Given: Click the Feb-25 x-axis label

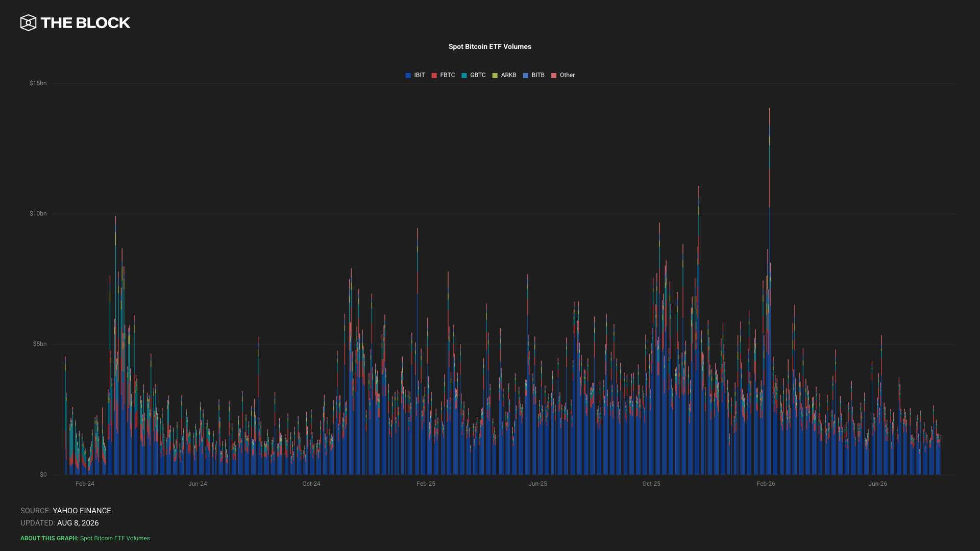Looking at the screenshot, I should point(426,484).
